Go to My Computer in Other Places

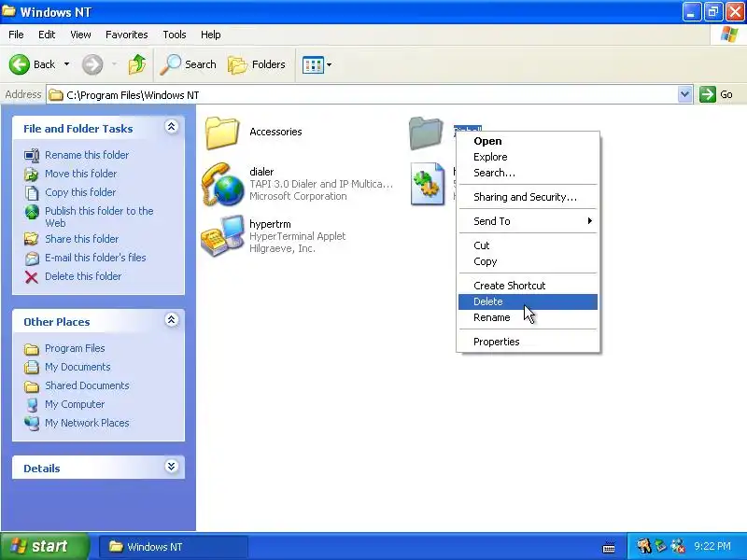pos(75,404)
